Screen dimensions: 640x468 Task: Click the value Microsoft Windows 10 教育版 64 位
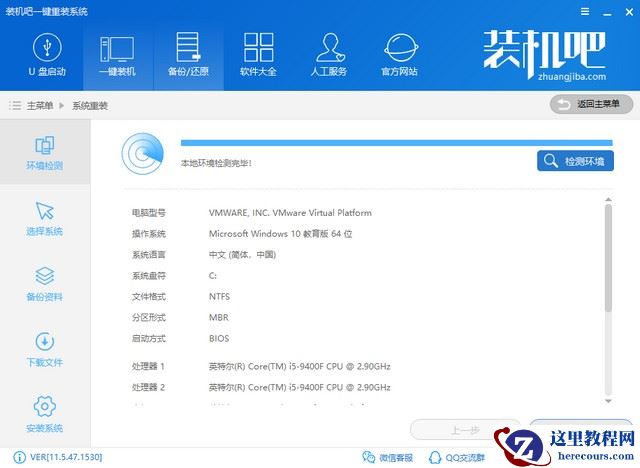[x=280, y=234]
